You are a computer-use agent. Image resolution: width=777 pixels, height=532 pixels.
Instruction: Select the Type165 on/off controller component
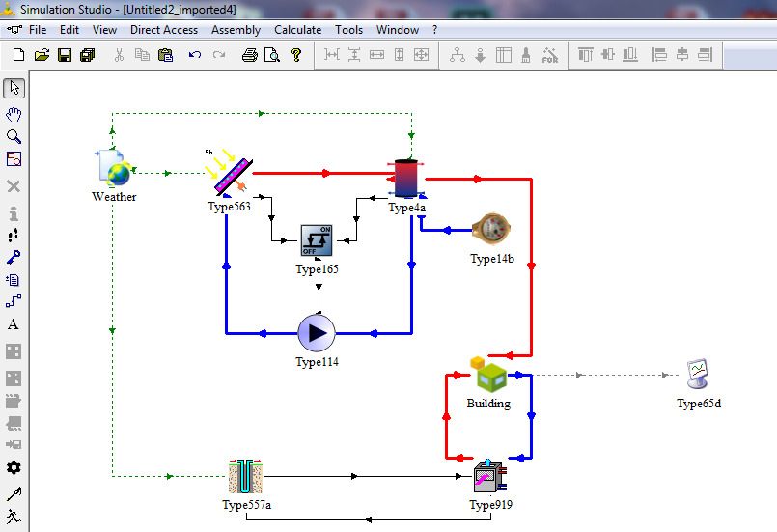pos(317,240)
